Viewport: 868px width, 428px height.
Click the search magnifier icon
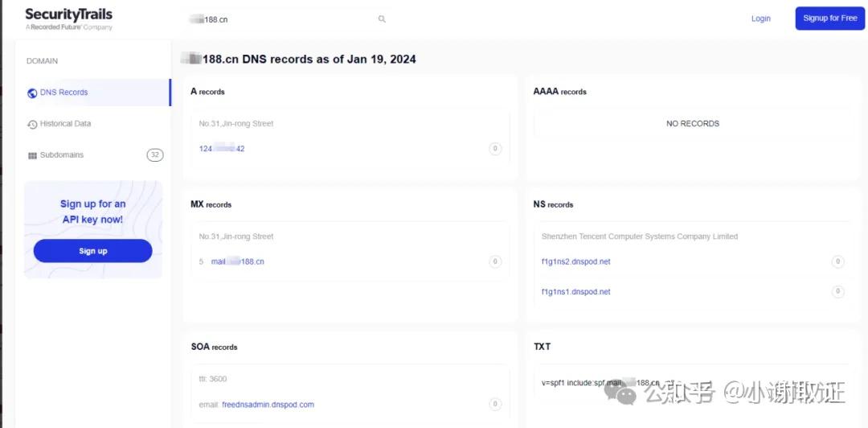tap(382, 19)
